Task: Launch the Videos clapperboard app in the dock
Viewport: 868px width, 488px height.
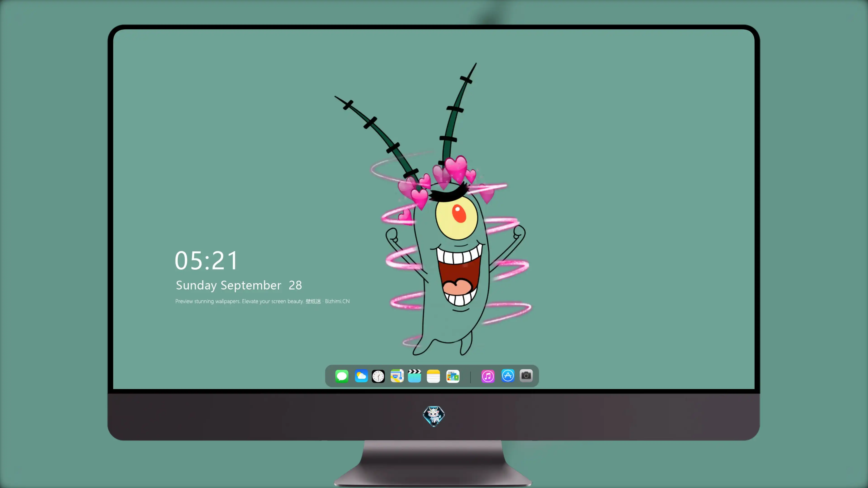Action: (415, 376)
